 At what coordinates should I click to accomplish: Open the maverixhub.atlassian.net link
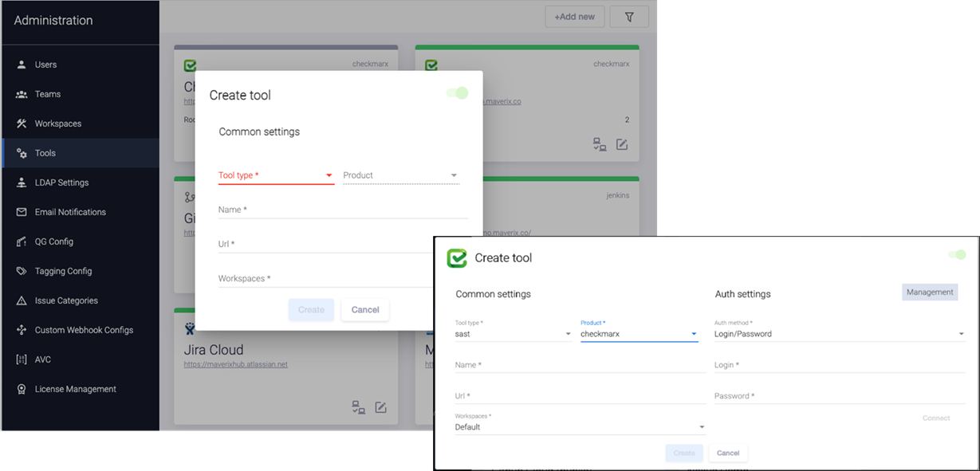click(x=235, y=364)
